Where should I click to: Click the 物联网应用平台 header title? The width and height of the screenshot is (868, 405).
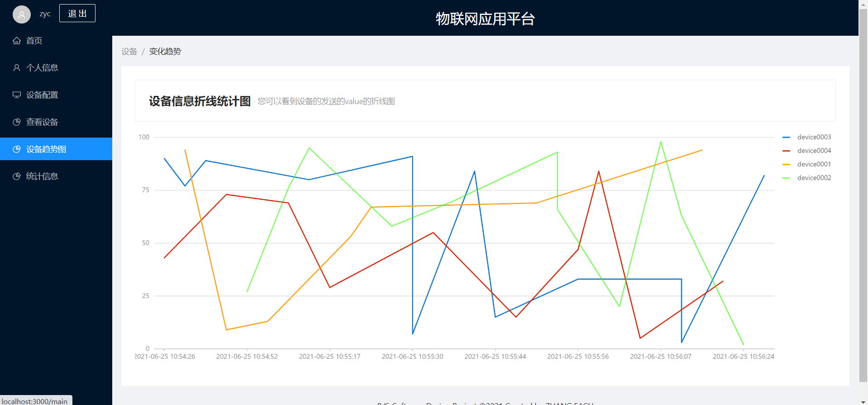(485, 19)
